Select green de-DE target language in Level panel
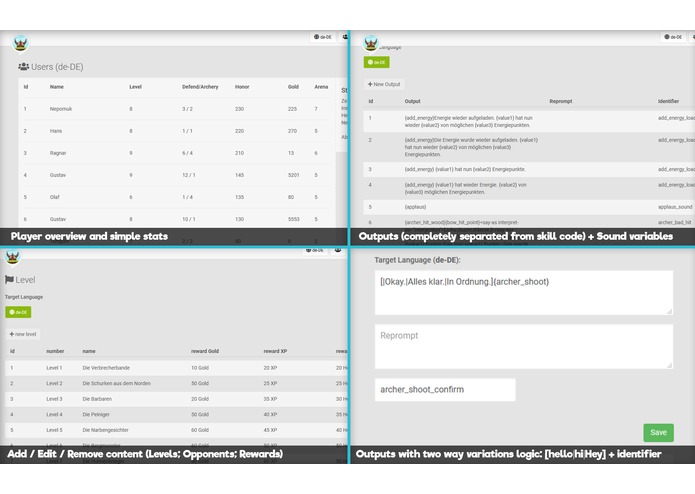Screen dimensions: 695x494 [x=18, y=312]
